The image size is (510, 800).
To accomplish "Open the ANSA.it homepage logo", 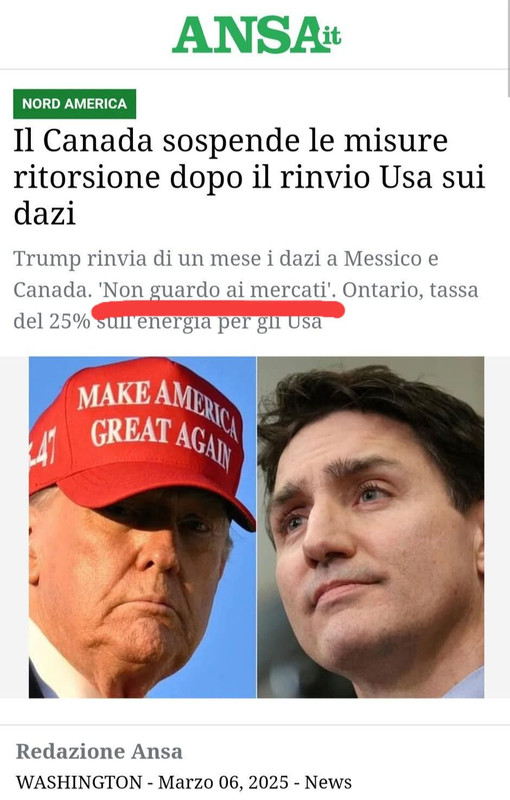I will pos(257,35).
